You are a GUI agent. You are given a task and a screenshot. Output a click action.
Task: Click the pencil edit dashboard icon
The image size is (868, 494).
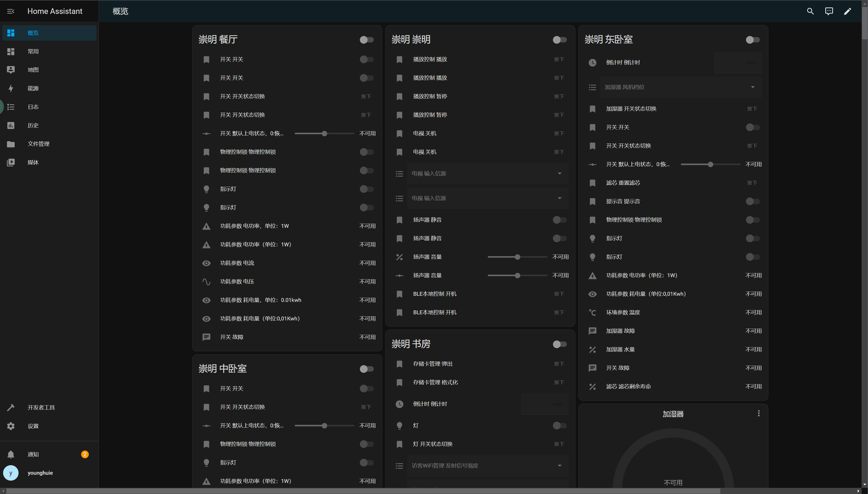point(848,11)
